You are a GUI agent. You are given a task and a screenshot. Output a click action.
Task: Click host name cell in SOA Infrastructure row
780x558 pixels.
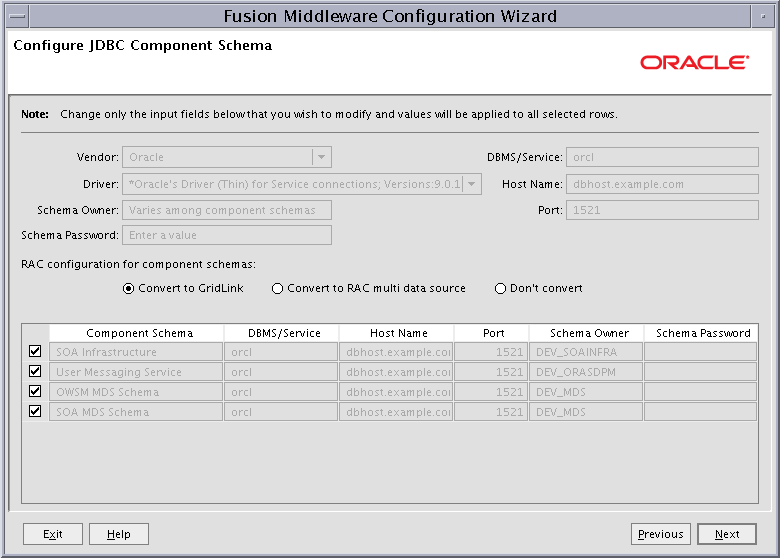point(396,352)
